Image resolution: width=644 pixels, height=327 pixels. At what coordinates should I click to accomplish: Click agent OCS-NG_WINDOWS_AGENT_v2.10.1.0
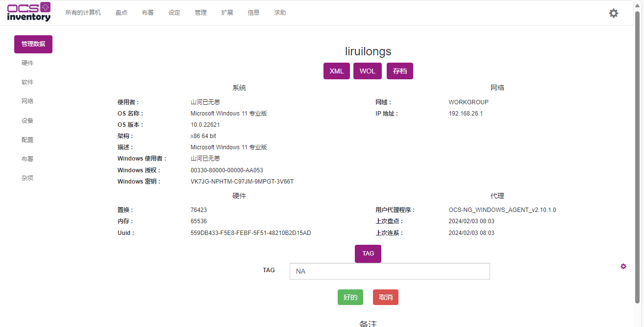click(502, 210)
